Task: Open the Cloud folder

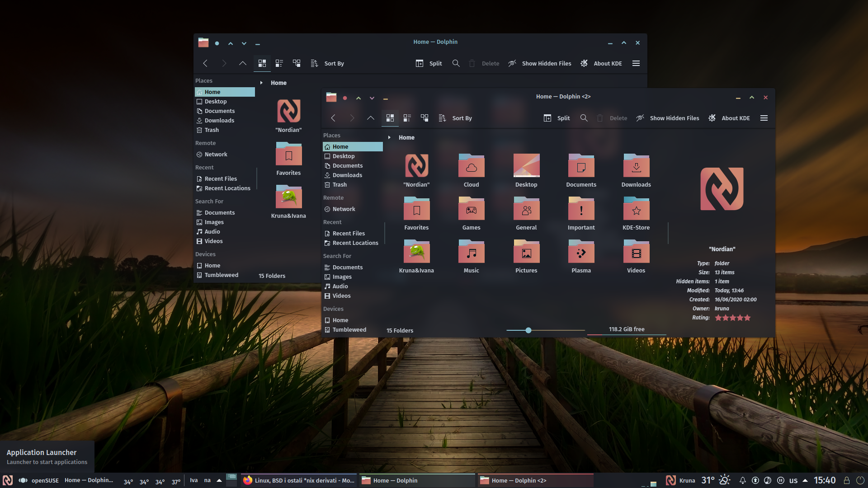Action: click(471, 170)
